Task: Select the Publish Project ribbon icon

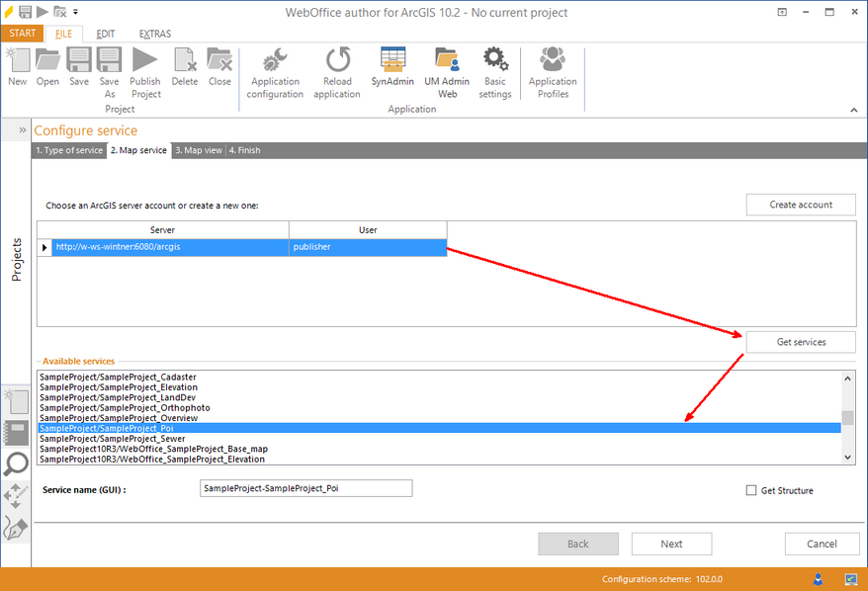Action: pos(144,72)
